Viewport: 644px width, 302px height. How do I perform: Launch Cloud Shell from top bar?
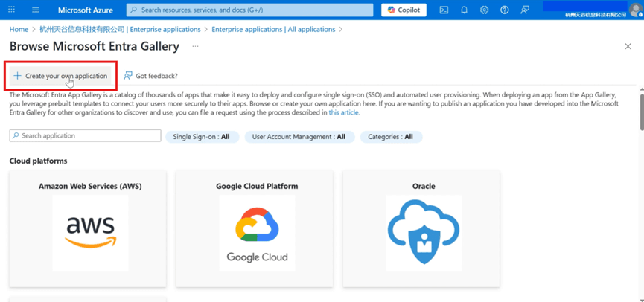(x=444, y=10)
